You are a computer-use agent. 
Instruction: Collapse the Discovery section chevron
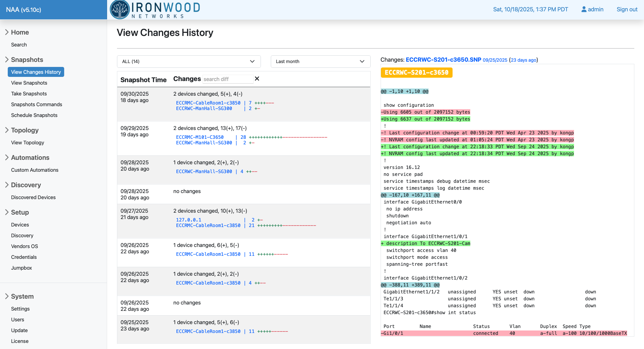pyautogui.click(x=7, y=185)
